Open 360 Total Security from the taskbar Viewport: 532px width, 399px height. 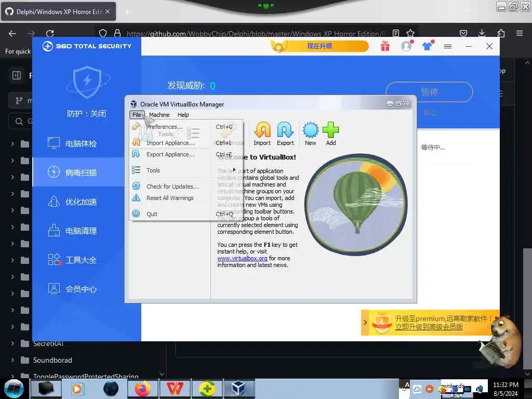(207, 389)
